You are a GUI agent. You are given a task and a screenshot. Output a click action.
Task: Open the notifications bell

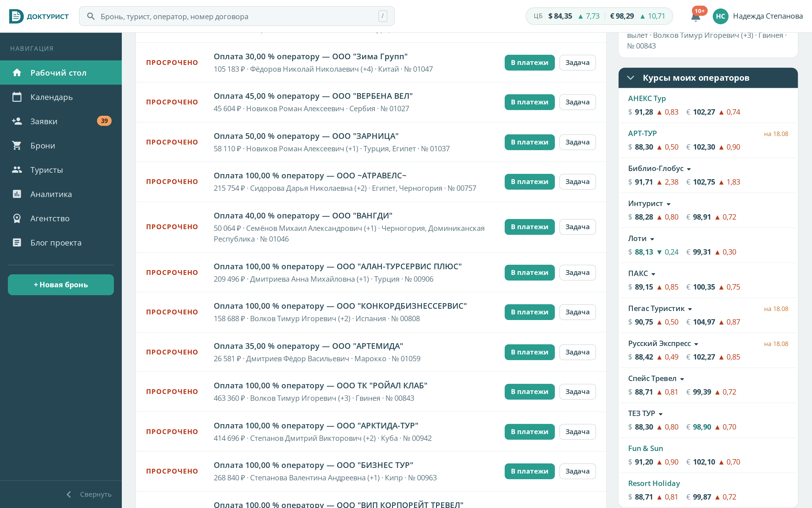(696, 16)
